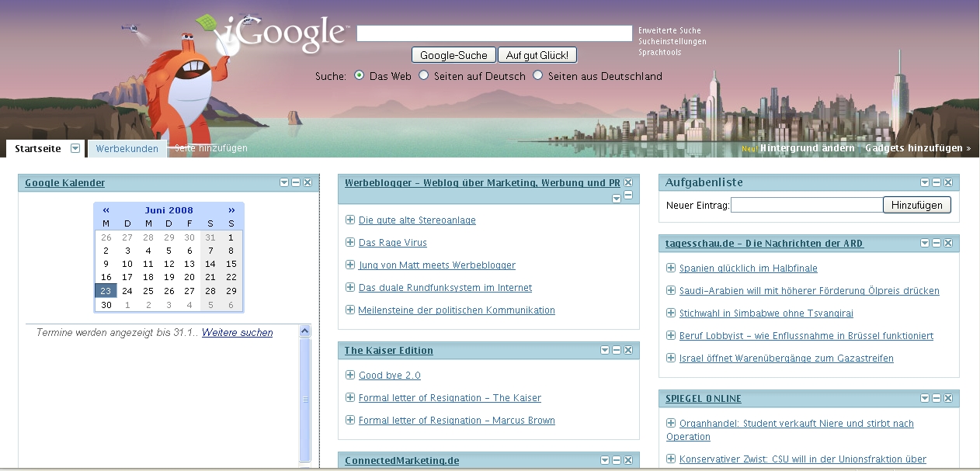This screenshot has width=980, height=471.
Task: Open 'Israel öffnet Warenübergänge zum Gazastreifen' headline
Action: (x=787, y=358)
